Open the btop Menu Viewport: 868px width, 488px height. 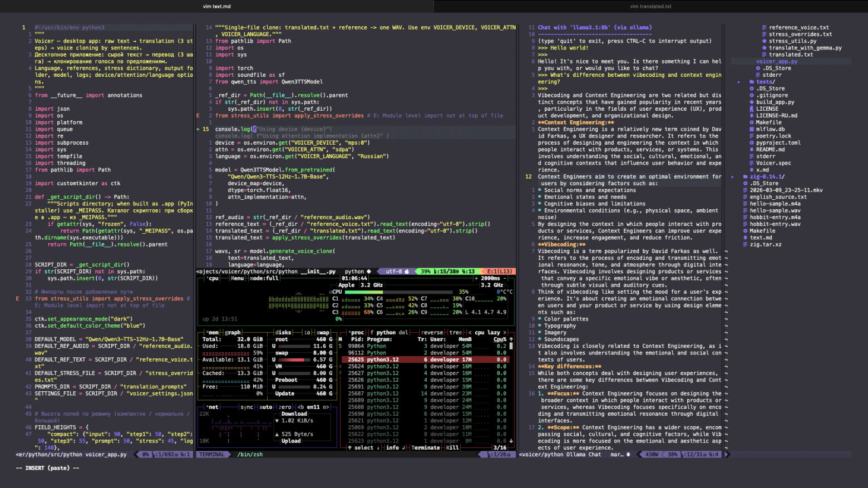pos(238,278)
